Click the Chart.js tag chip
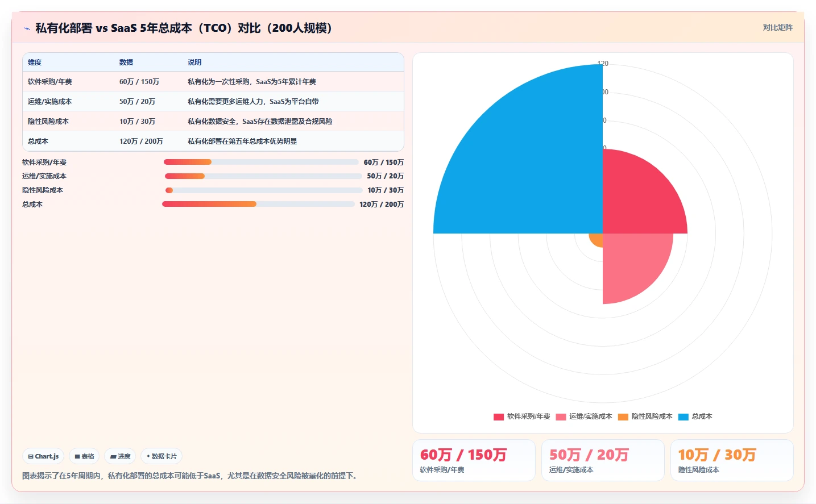 [43, 456]
